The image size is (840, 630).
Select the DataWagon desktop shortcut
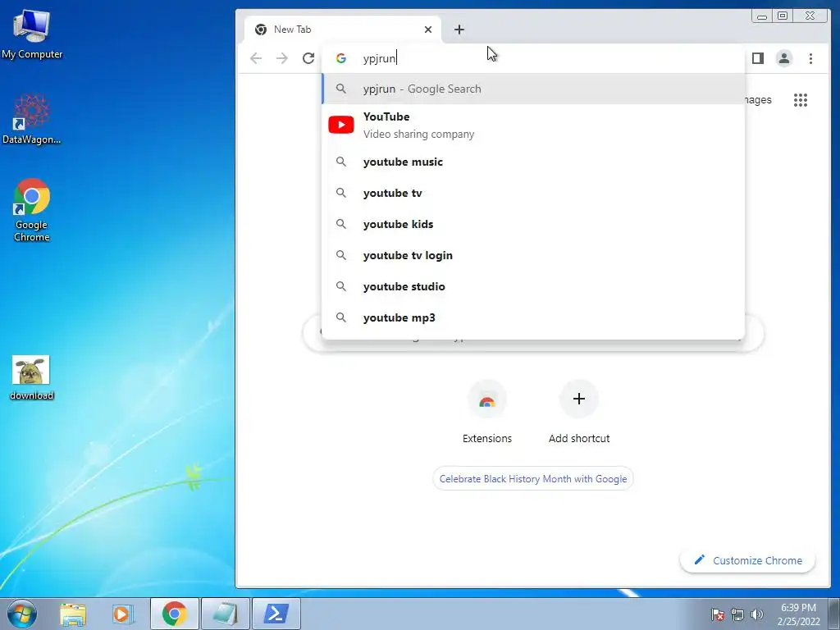[32, 119]
